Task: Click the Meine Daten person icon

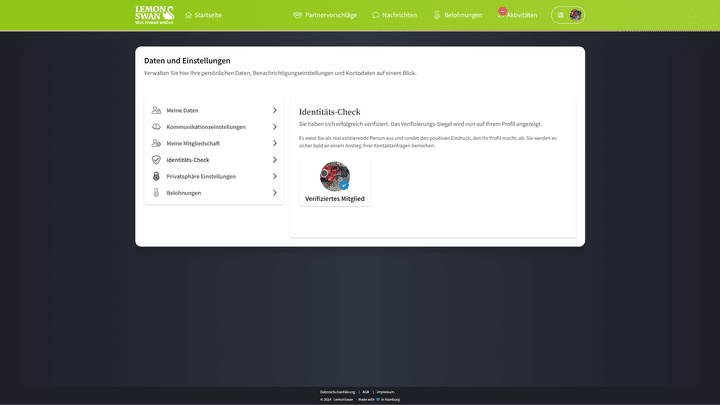Action: click(156, 110)
